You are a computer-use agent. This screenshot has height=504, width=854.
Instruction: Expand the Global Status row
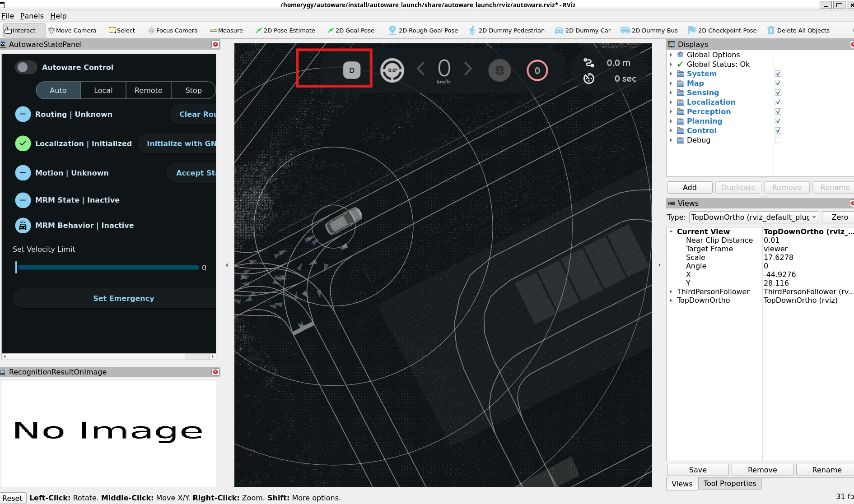pyautogui.click(x=671, y=64)
